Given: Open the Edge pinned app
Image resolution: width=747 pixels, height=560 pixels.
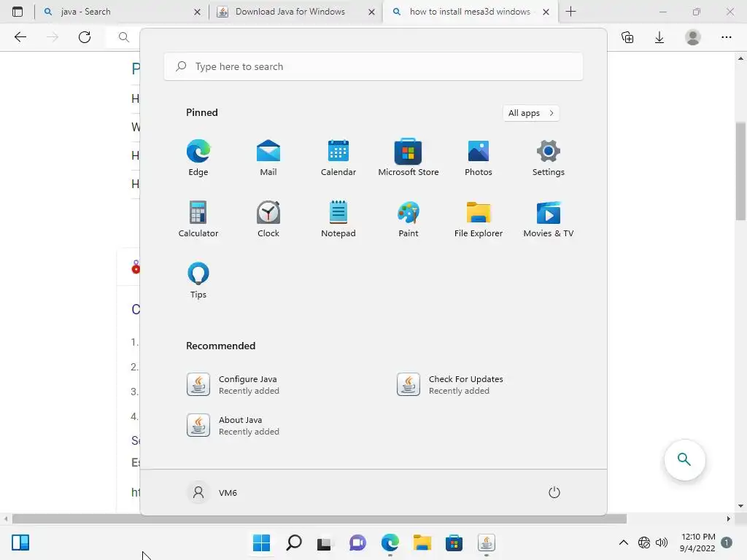Looking at the screenshot, I should tap(198, 157).
